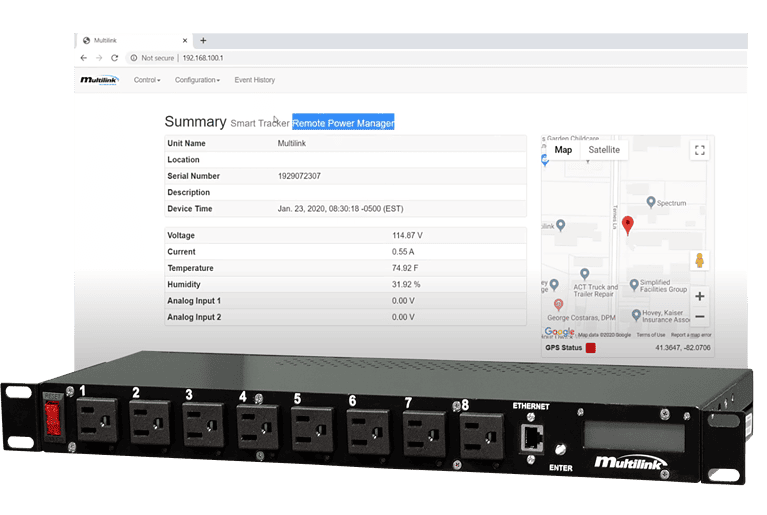Click the Multilink logo in navbar

click(99, 80)
